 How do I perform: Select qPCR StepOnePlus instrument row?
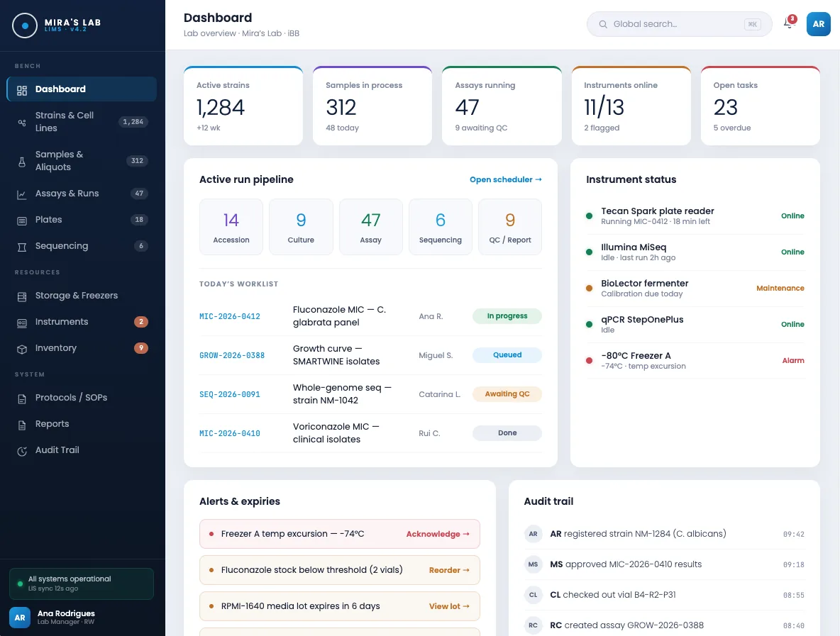coord(695,325)
